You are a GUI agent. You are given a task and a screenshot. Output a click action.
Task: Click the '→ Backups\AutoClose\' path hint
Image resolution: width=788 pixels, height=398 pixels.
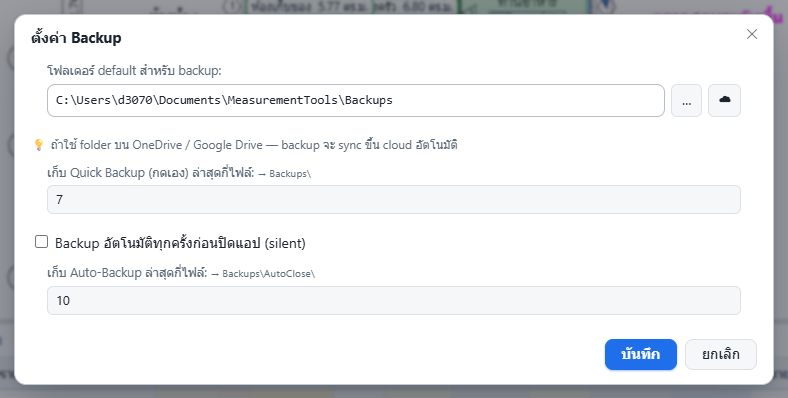pyautogui.click(x=263, y=274)
